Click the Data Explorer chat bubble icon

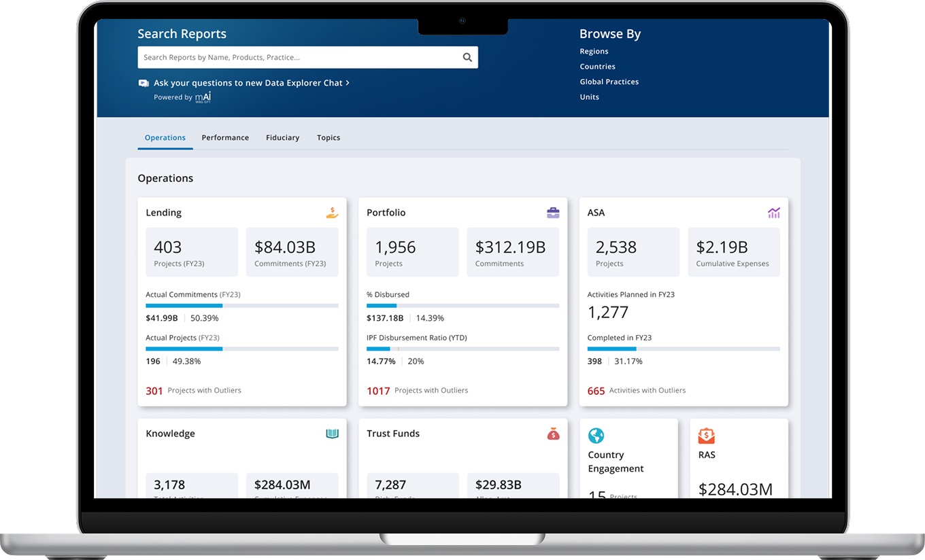pyautogui.click(x=144, y=83)
